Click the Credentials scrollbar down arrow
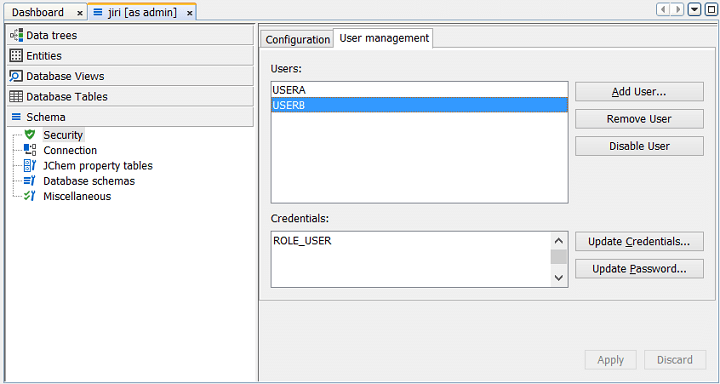 tap(559, 278)
